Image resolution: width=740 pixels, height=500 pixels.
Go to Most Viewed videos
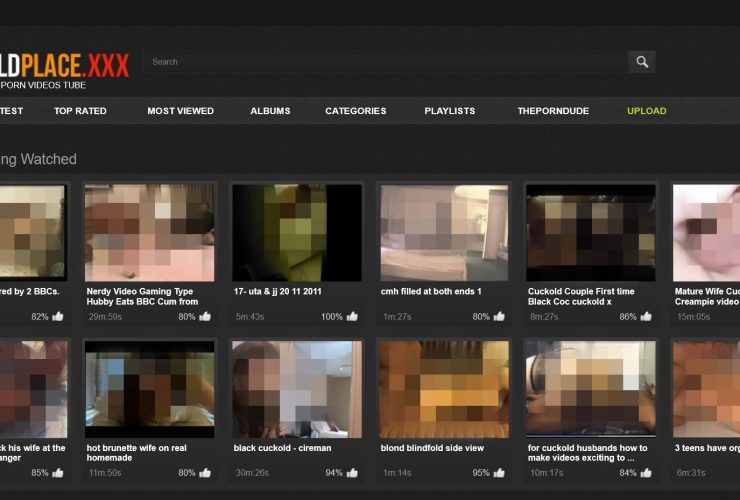[x=180, y=111]
